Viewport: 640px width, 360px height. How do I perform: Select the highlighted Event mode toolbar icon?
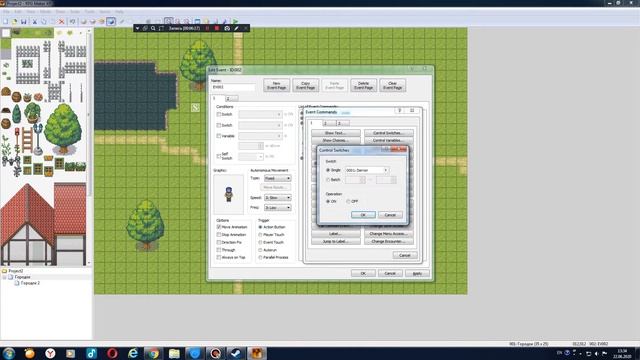click(111, 22)
